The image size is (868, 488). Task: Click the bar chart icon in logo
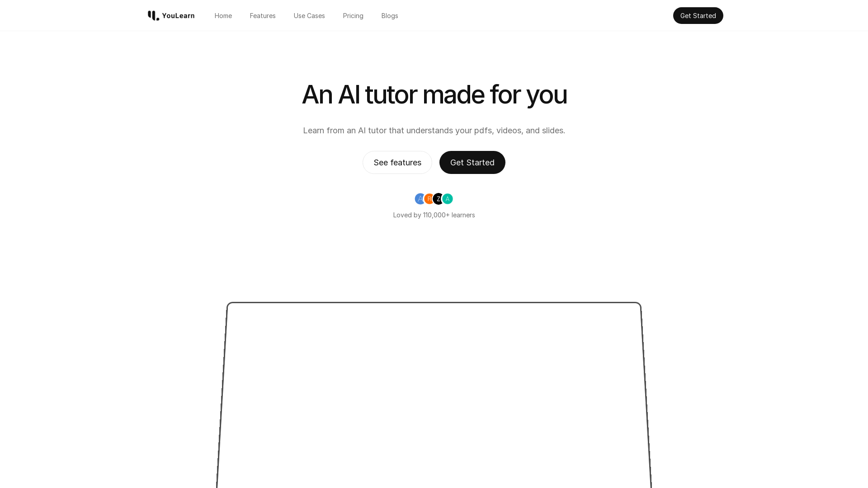[154, 15]
